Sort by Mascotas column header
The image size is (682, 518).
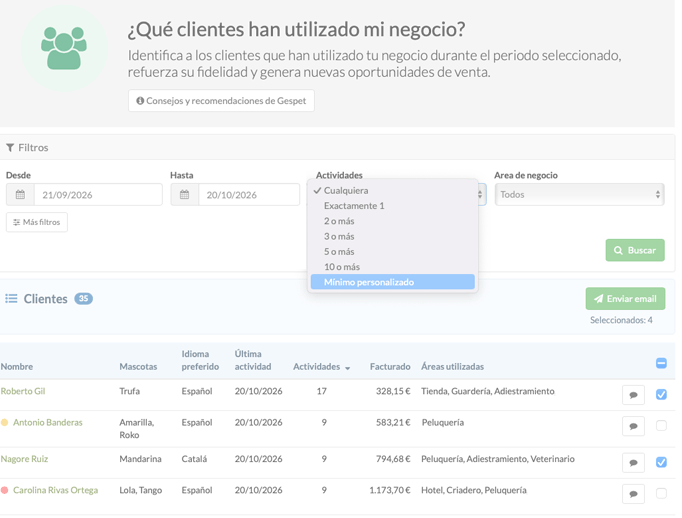pos(138,367)
